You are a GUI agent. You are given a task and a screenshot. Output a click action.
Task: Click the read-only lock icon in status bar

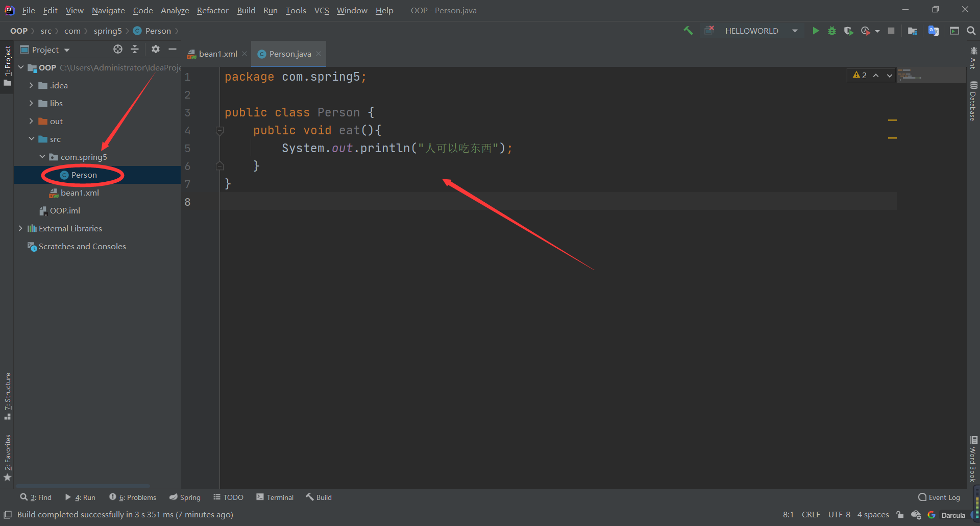click(x=900, y=515)
